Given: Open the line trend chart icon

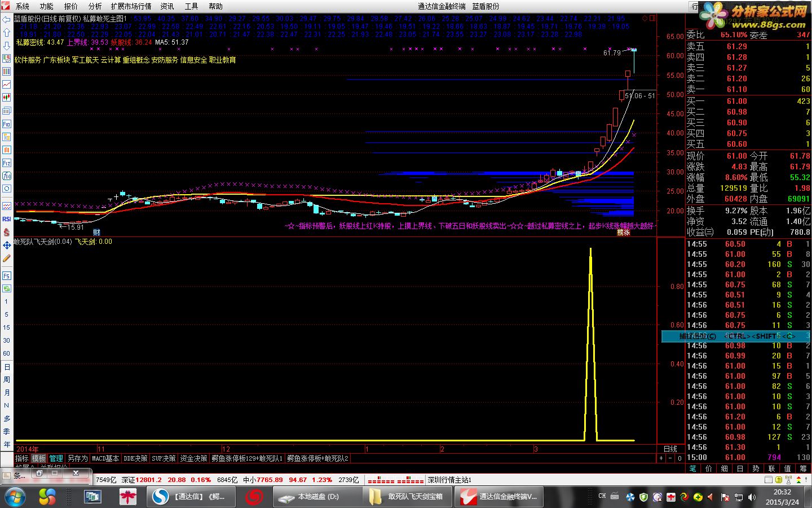Looking at the screenshot, I should [7, 84].
